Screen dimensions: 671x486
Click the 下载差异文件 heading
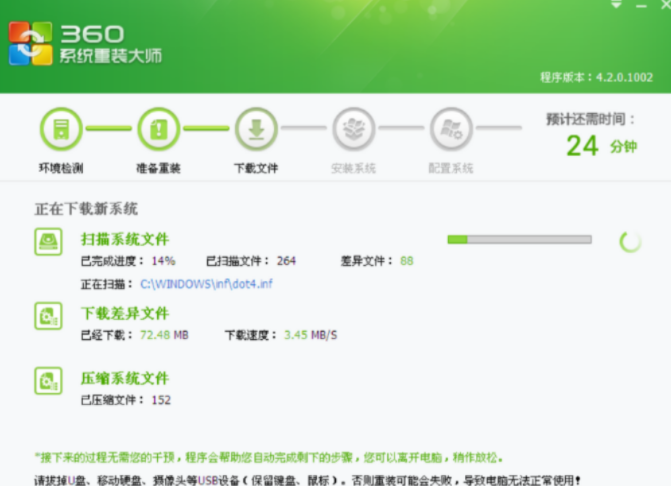125,313
